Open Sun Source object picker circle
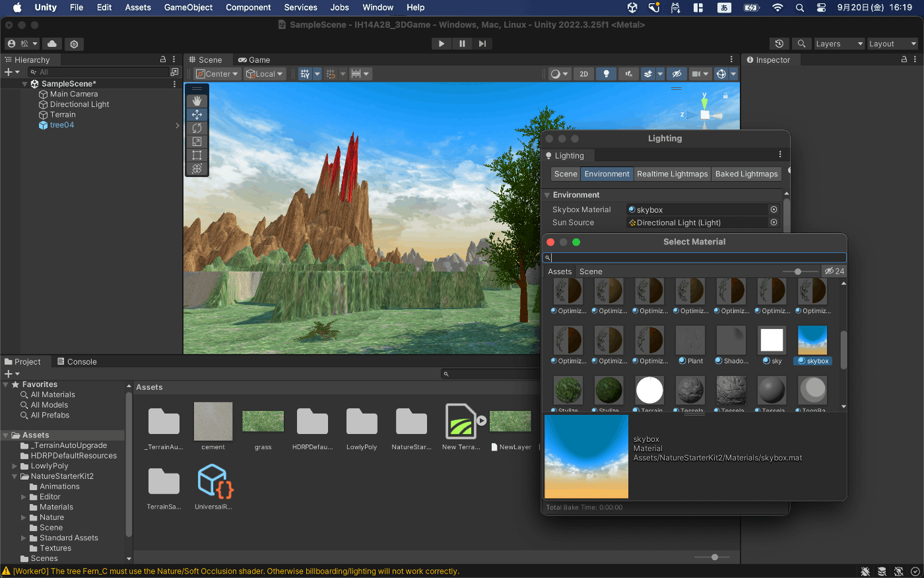This screenshot has width=924, height=578. 774,223
